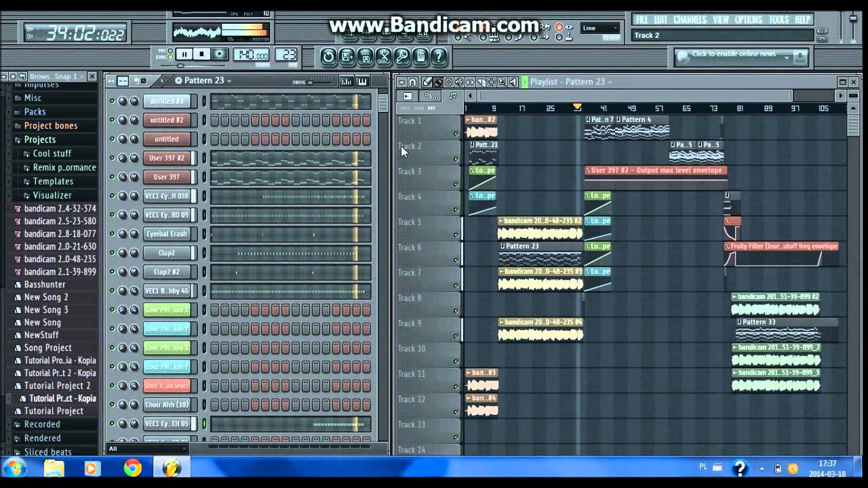Select Tutorial Project 2 in browser
The height and width of the screenshot is (488, 868).
(x=57, y=386)
